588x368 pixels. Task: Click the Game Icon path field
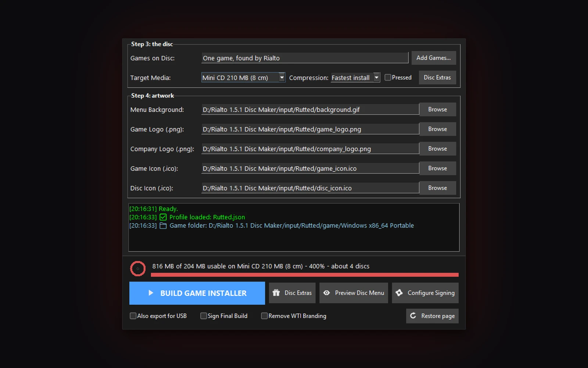(x=310, y=168)
